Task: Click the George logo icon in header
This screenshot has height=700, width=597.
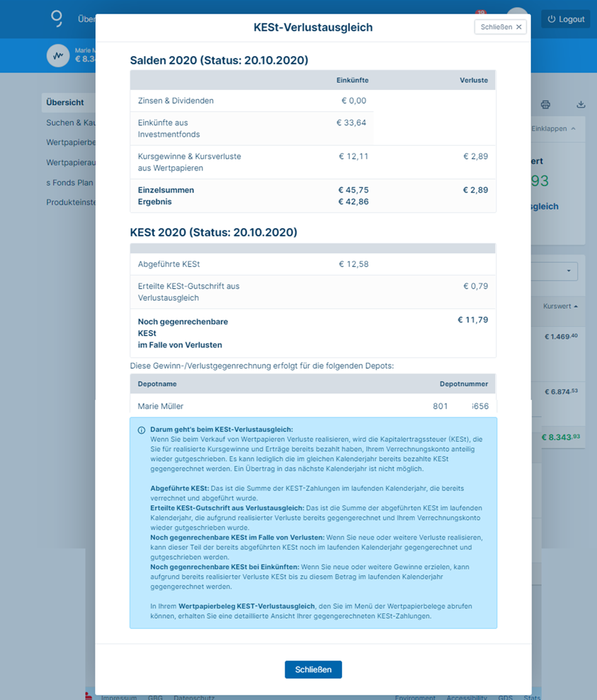Action: [x=57, y=19]
